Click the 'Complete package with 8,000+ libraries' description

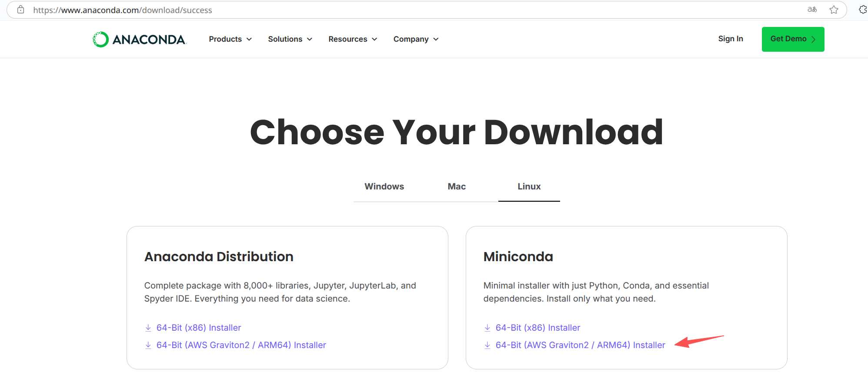coord(280,292)
